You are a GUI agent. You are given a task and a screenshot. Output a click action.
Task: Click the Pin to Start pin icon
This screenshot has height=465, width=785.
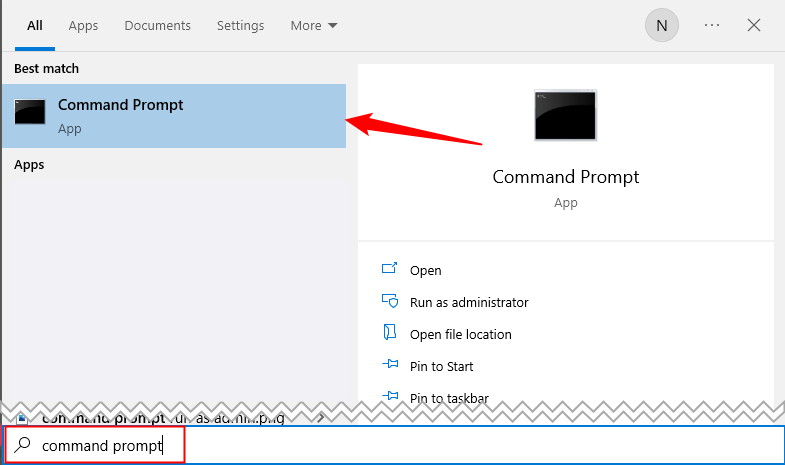tap(390, 366)
